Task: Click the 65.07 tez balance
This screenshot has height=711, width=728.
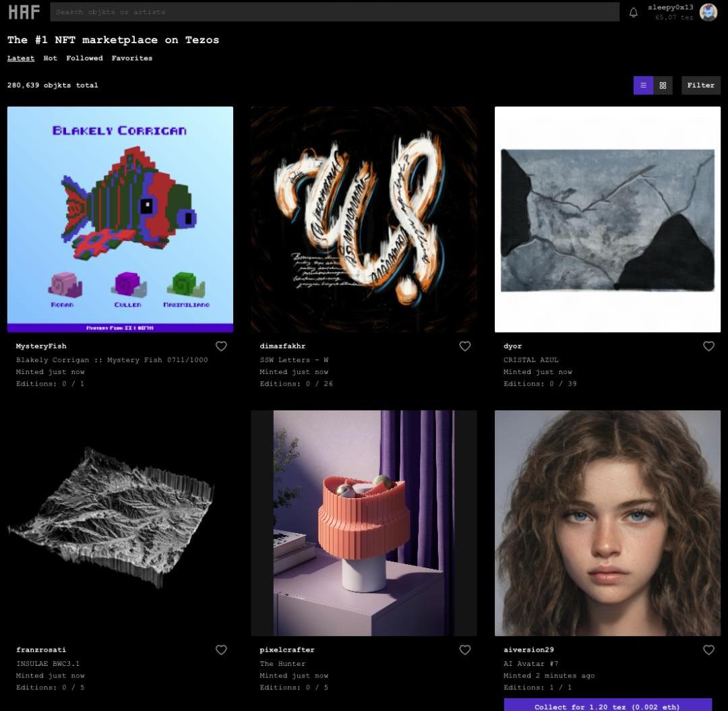Action: point(675,18)
